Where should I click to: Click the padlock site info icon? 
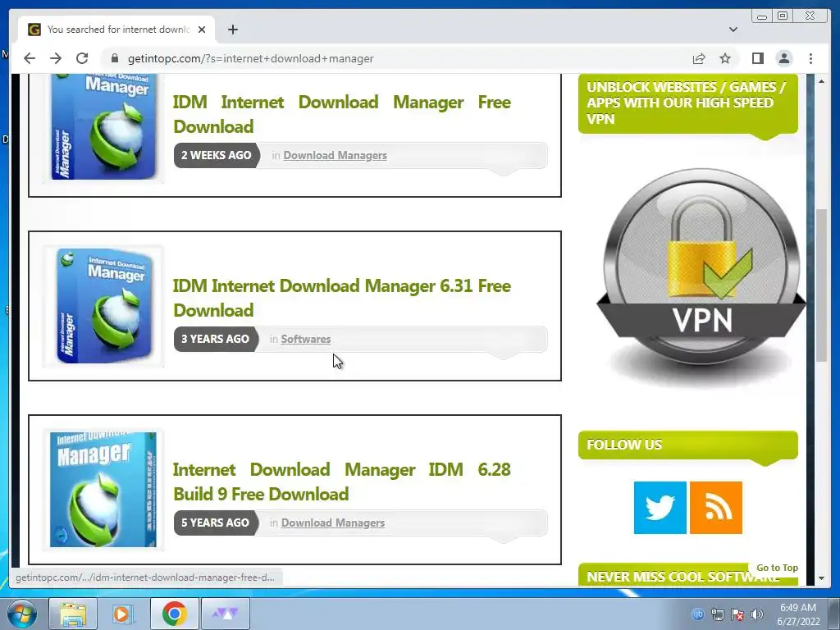(114, 58)
